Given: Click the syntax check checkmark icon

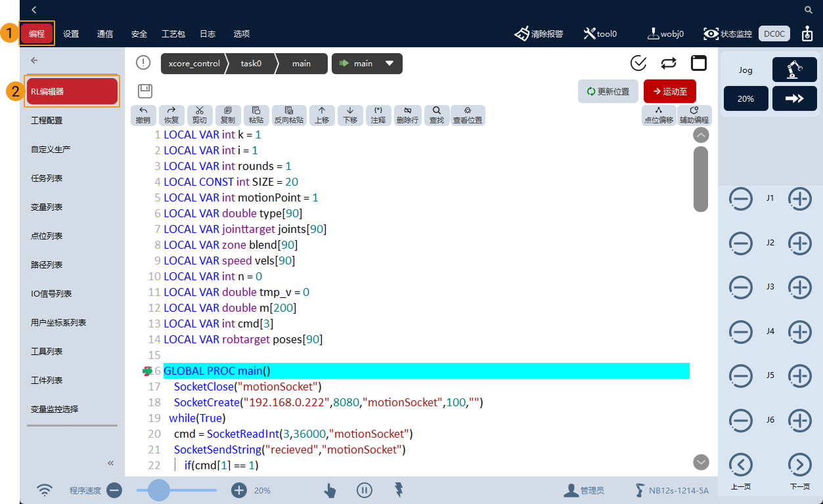Looking at the screenshot, I should [638, 63].
